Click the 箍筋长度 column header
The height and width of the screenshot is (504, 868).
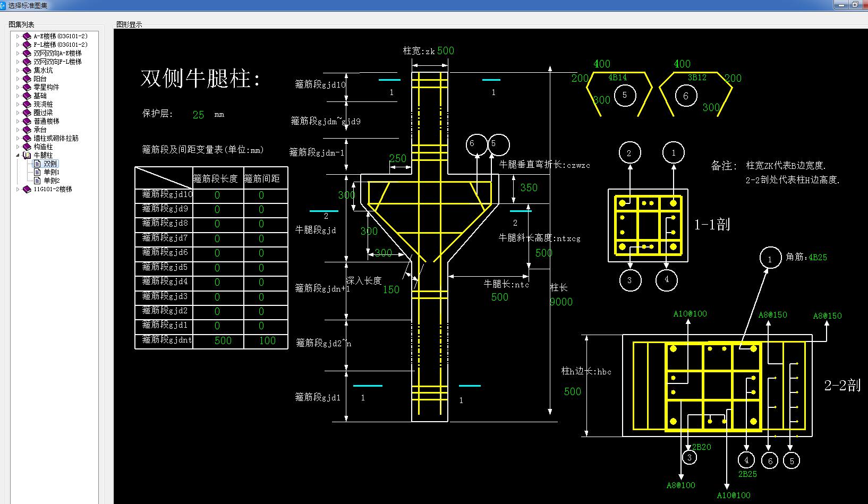coord(216,178)
